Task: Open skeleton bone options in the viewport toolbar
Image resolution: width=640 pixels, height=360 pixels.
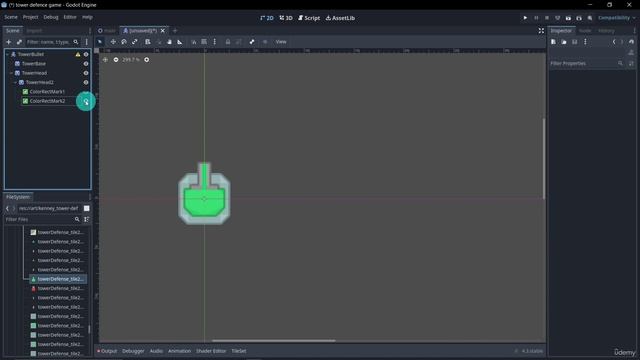Action: (x=252, y=42)
